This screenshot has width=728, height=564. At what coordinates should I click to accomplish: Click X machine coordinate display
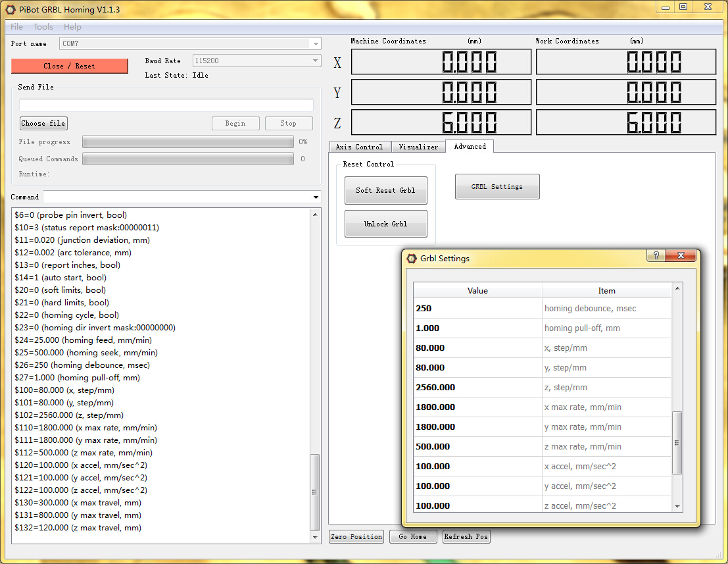pos(441,62)
